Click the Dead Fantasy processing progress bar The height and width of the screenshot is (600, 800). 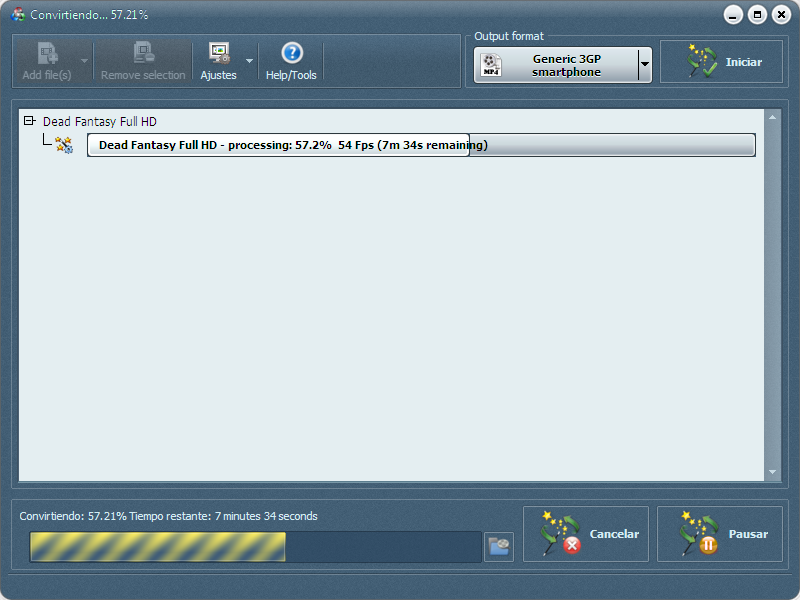click(421, 145)
